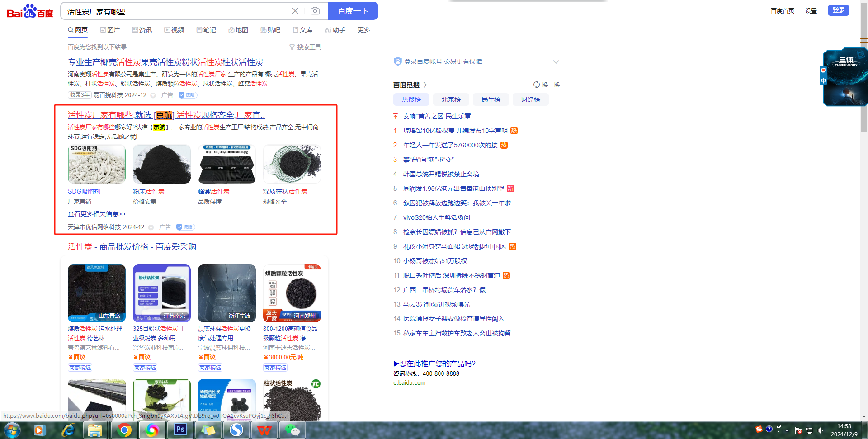Open 活性炭 - 商品批发价格 - 百度爱采购 title

pos(132,246)
